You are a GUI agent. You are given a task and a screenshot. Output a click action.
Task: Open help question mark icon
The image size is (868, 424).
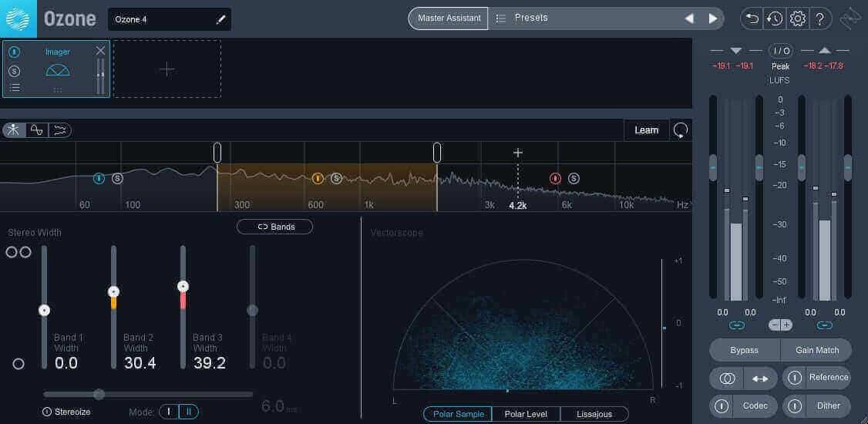[820, 19]
